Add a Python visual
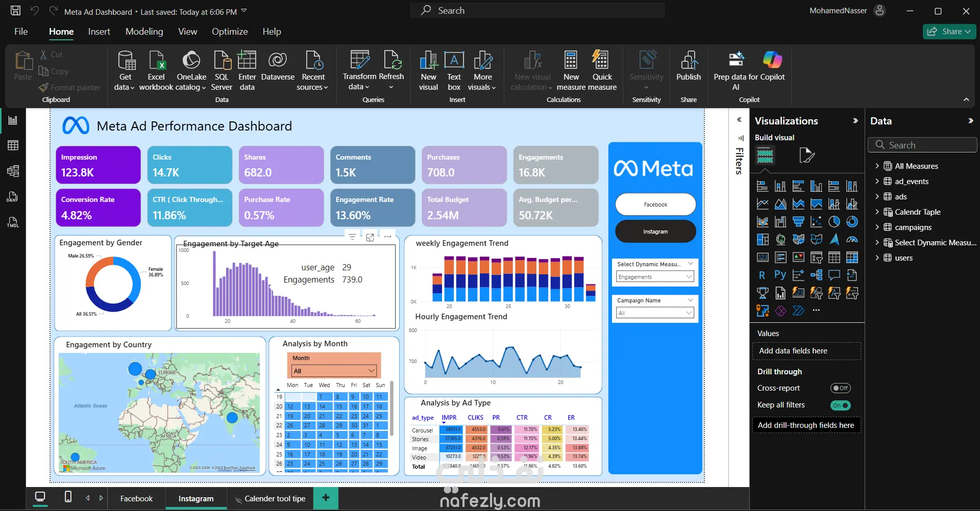This screenshot has height=511, width=980. click(780, 275)
